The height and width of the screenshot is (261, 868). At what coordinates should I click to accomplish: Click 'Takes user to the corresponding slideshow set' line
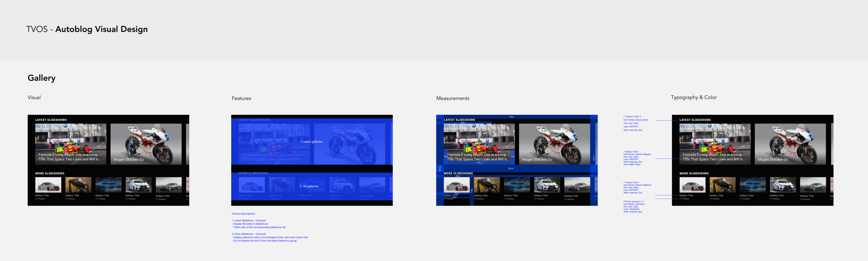click(259, 227)
